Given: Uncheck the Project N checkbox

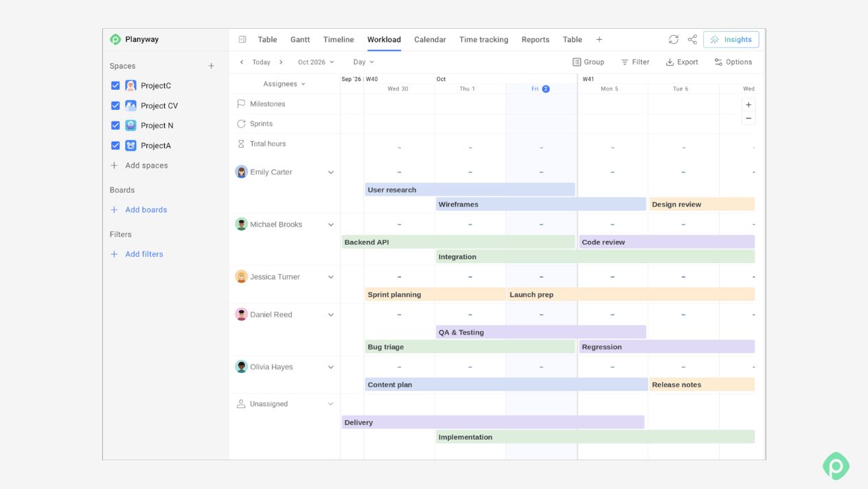Looking at the screenshot, I should 115,126.
